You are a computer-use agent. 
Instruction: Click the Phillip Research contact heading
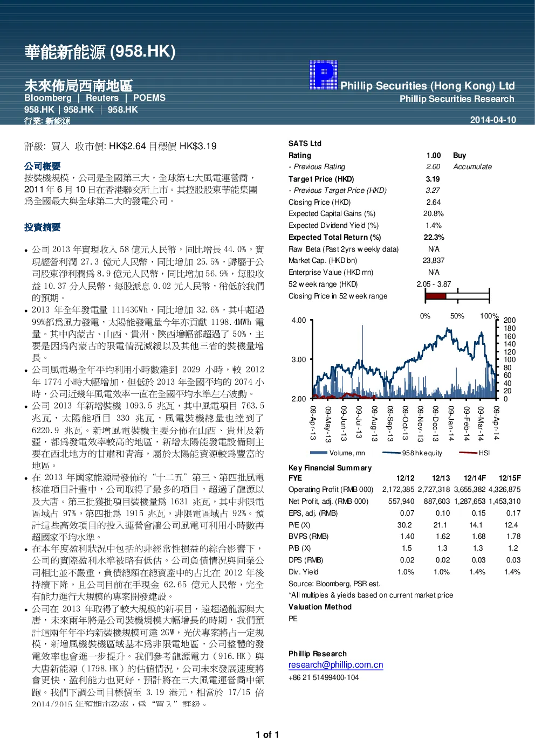click(x=318, y=654)
